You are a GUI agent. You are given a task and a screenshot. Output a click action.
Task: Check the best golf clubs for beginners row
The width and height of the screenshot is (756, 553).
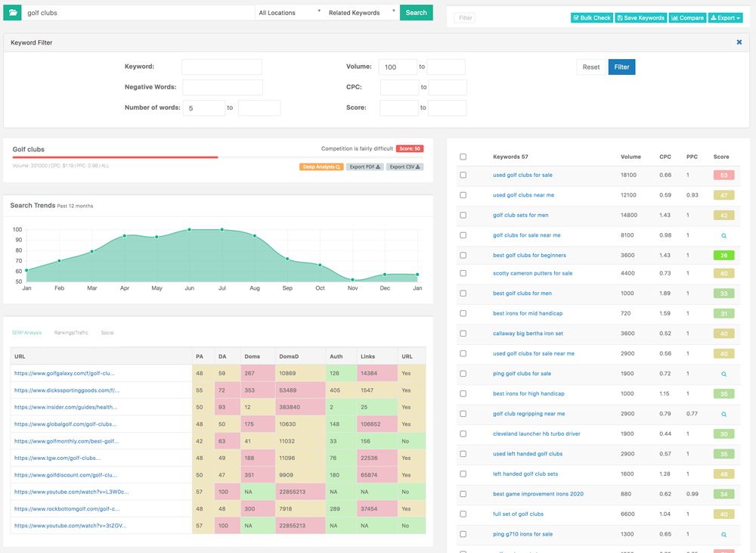(463, 255)
